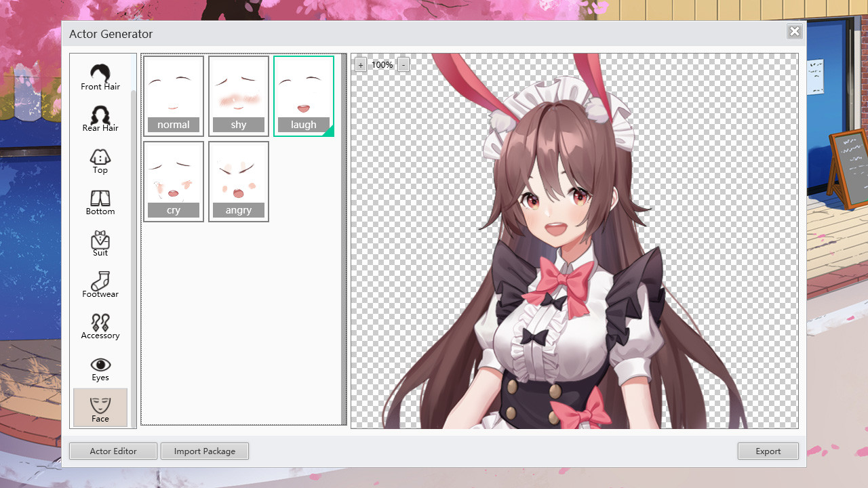Open the Bottom clothing category
The width and height of the screenshot is (868, 488).
point(100,202)
